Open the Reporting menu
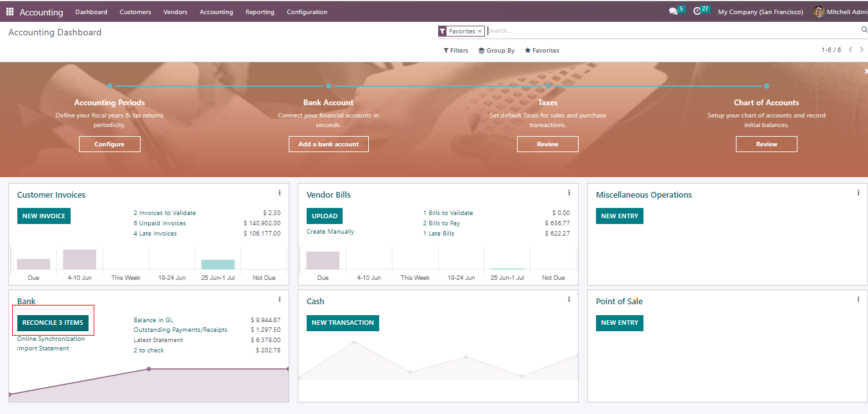The image size is (868, 414). click(x=260, y=12)
